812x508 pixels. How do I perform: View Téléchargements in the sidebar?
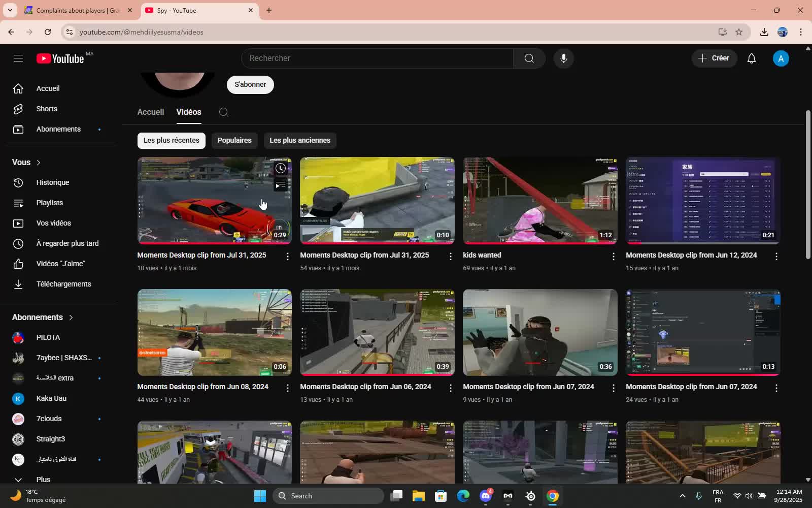click(x=63, y=283)
